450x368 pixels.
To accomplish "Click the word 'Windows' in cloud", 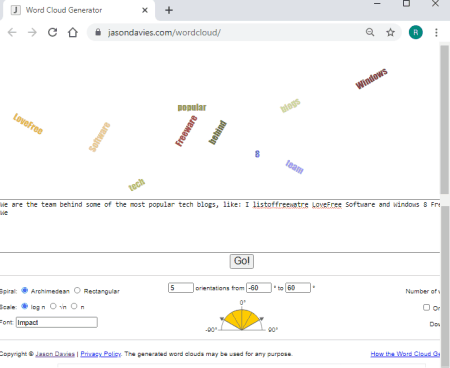I will click(x=371, y=79).
